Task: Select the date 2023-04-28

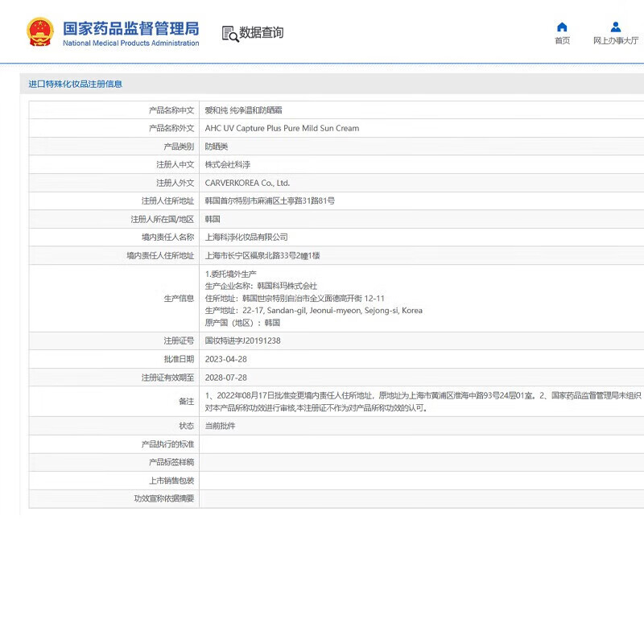Action: [226, 359]
